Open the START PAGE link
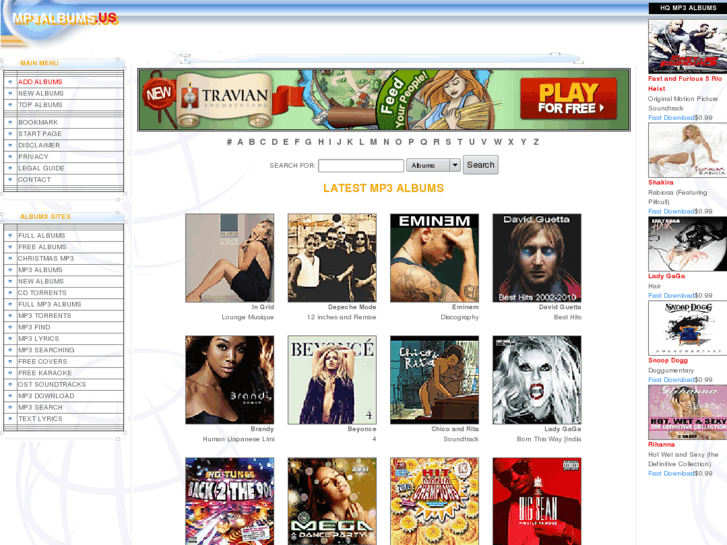727x545 pixels. tap(40, 134)
